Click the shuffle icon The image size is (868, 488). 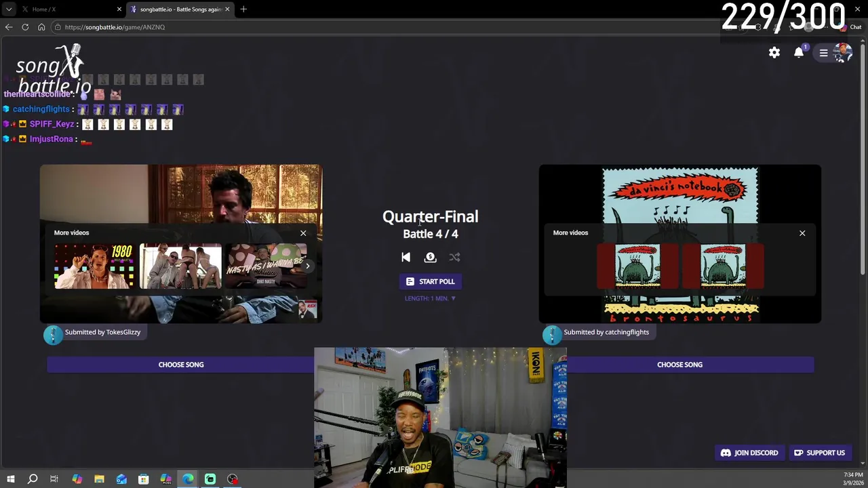[454, 257]
